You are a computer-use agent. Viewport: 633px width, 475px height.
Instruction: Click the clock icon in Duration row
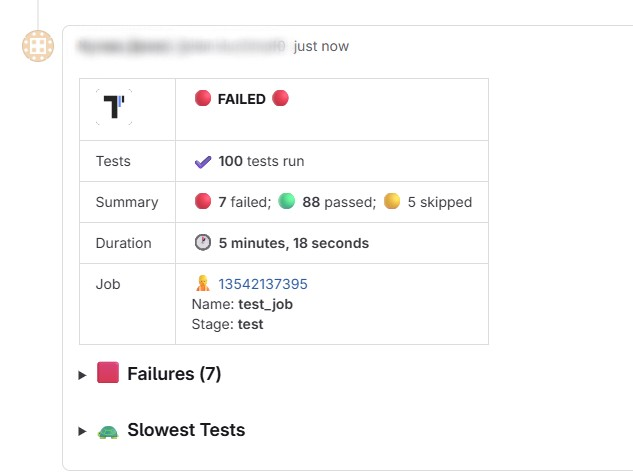click(203, 243)
